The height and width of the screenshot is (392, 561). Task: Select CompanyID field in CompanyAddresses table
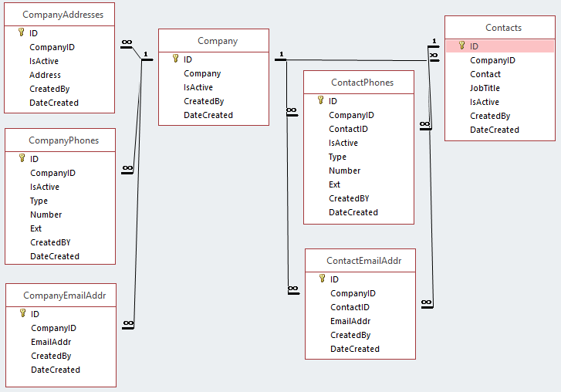click(52, 47)
